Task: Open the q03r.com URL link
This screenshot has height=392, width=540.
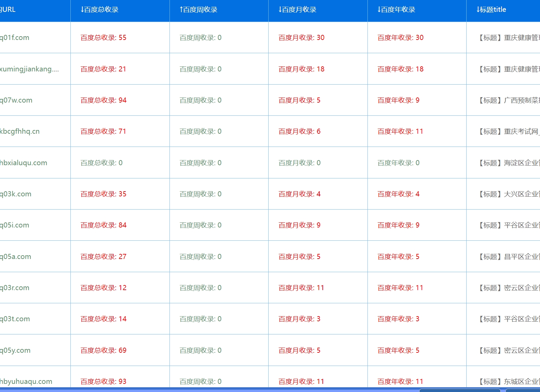Action: tap(15, 288)
